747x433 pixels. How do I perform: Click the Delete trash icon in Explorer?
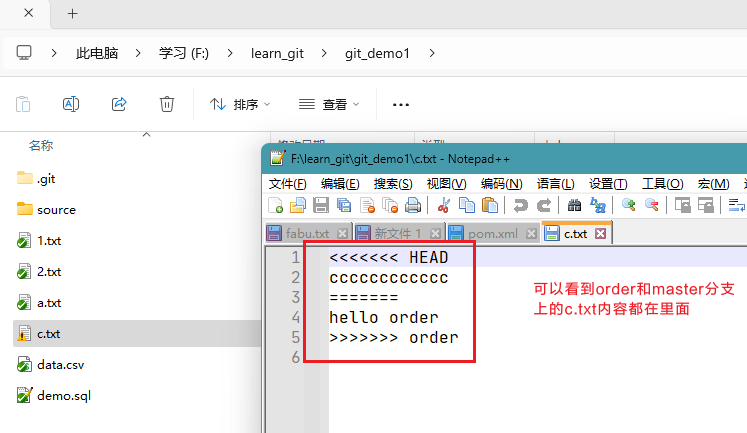click(166, 104)
